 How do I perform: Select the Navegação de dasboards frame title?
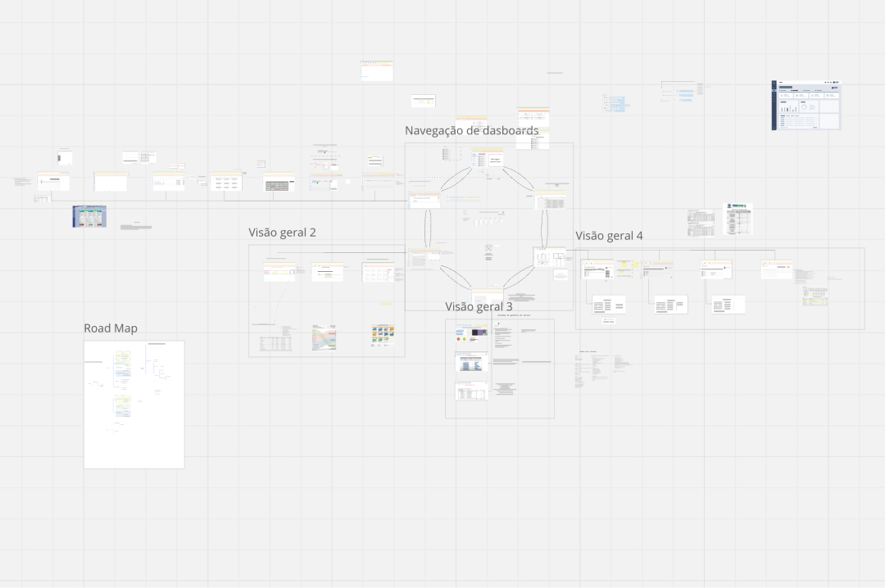[471, 131]
